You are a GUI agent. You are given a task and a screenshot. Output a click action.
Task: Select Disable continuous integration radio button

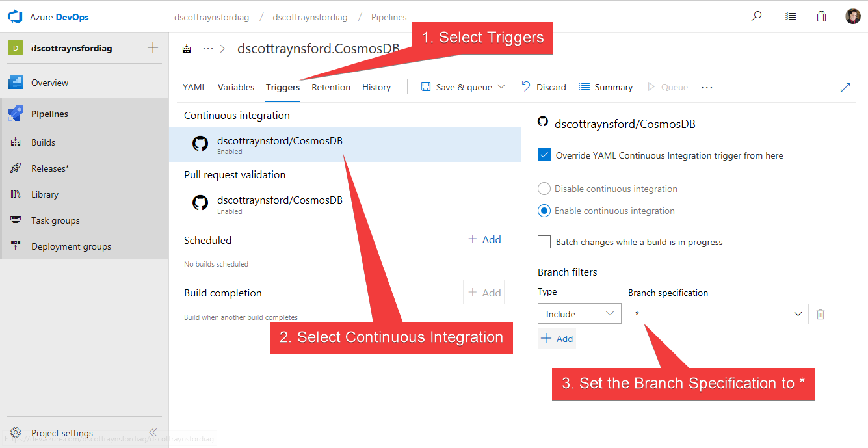tap(544, 189)
